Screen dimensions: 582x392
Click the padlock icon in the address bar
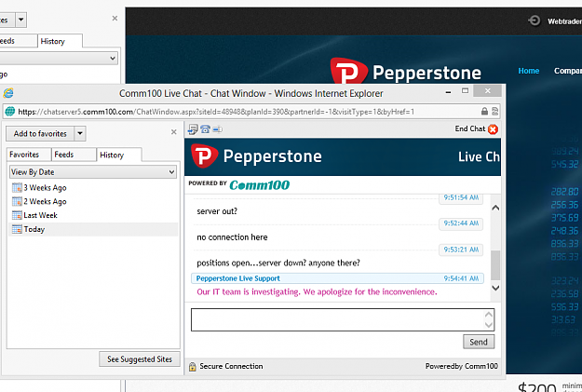point(484,112)
